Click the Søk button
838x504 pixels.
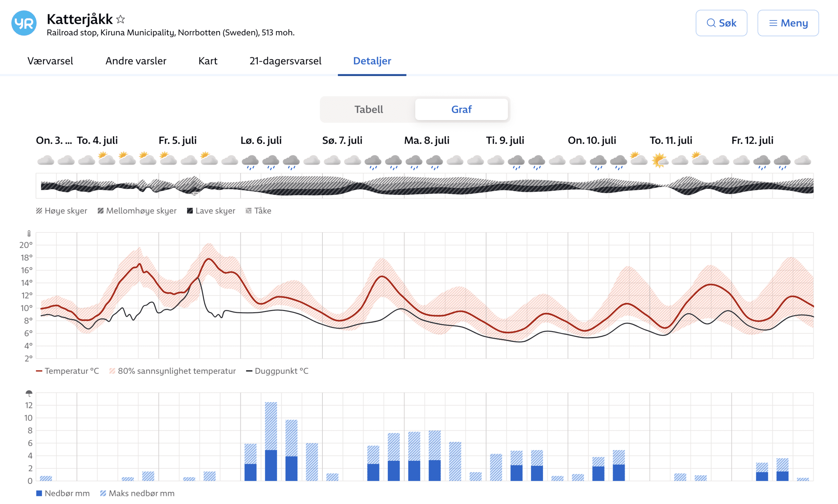click(721, 23)
